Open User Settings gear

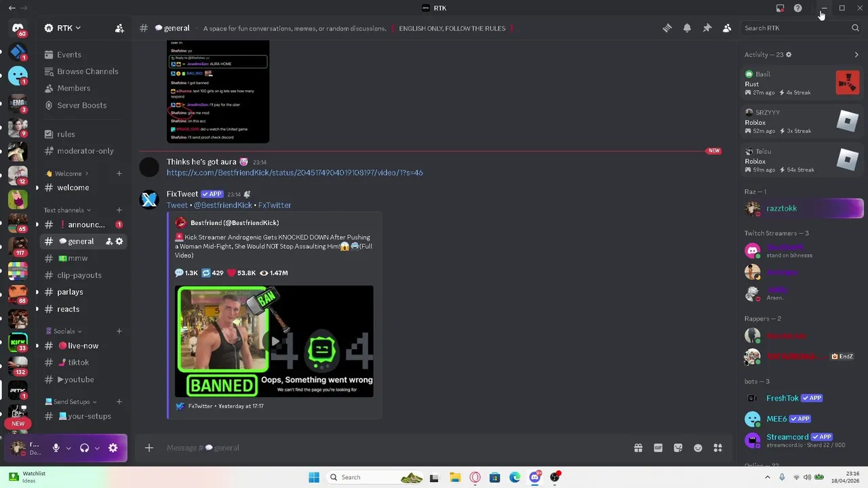pyautogui.click(x=113, y=448)
